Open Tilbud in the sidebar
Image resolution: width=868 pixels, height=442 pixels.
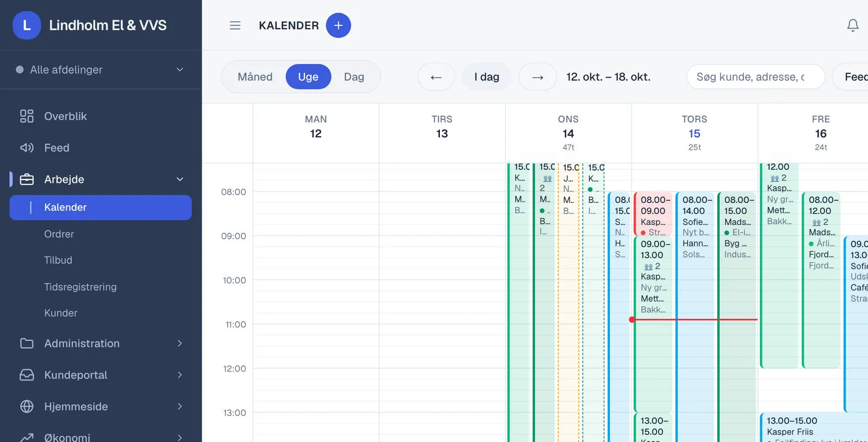click(x=58, y=260)
